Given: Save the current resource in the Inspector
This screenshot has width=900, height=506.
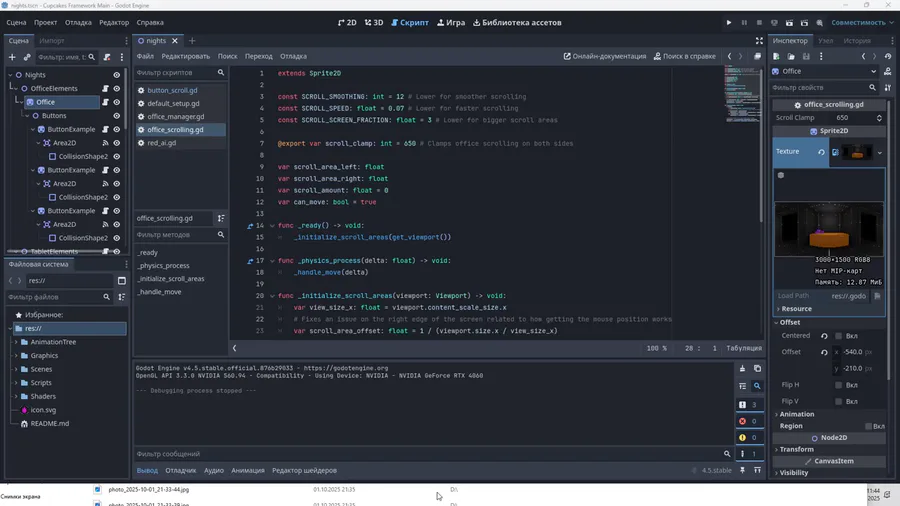Looking at the screenshot, I should tap(806, 56).
